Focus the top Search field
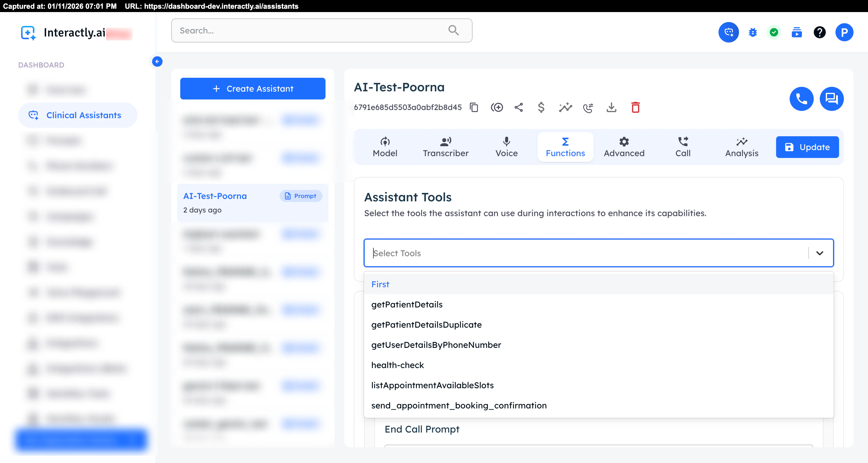 (313, 31)
